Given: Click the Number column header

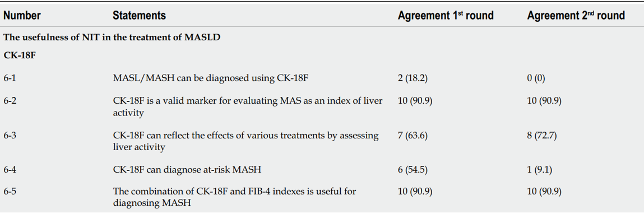Looking at the screenshot, I should (22, 16).
